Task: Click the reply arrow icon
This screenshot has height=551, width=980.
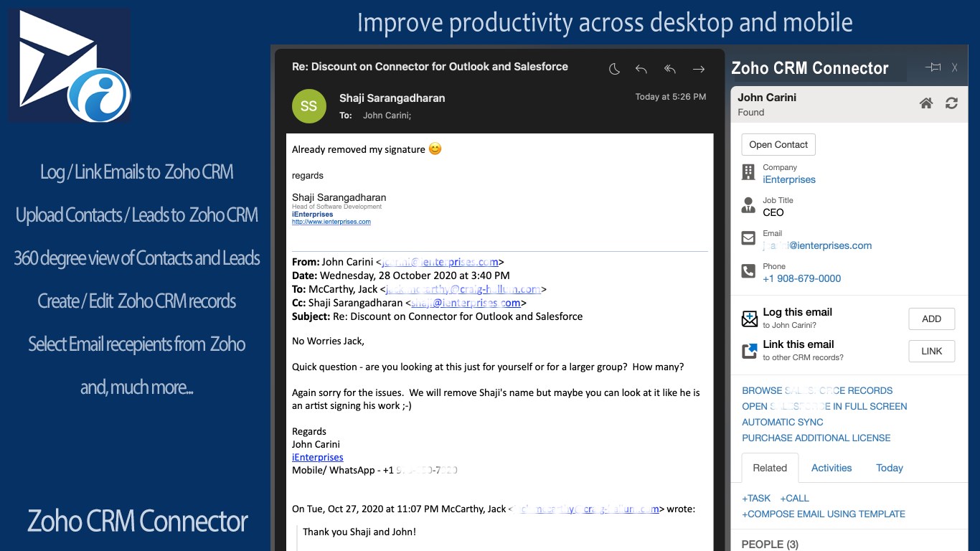Action: point(641,70)
